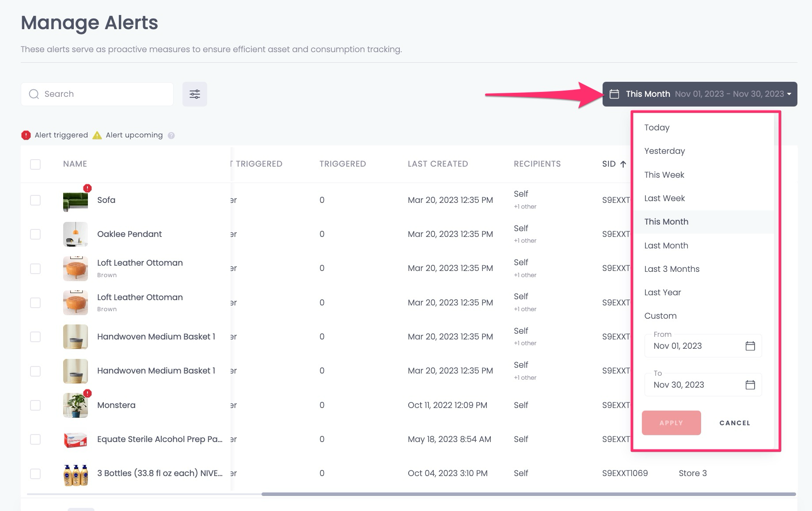Select Today from date range list
Screen dimensions: 812x511
(704, 128)
